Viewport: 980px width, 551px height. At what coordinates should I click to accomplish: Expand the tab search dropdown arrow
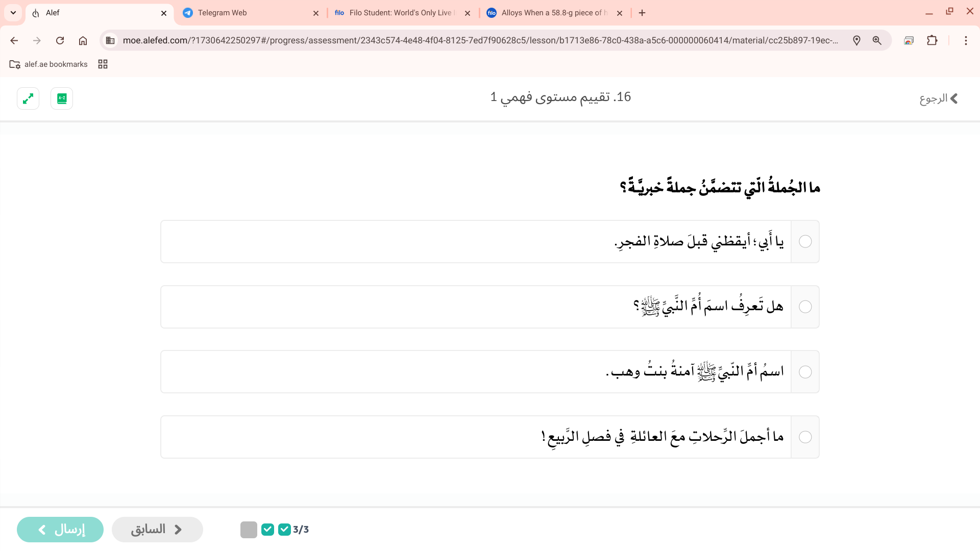pyautogui.click(x=13, y=13)
